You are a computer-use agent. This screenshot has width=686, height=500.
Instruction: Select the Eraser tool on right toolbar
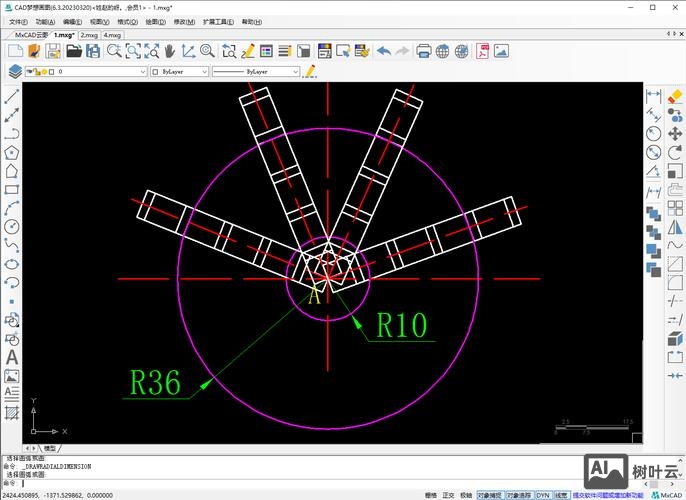[673, 96]
